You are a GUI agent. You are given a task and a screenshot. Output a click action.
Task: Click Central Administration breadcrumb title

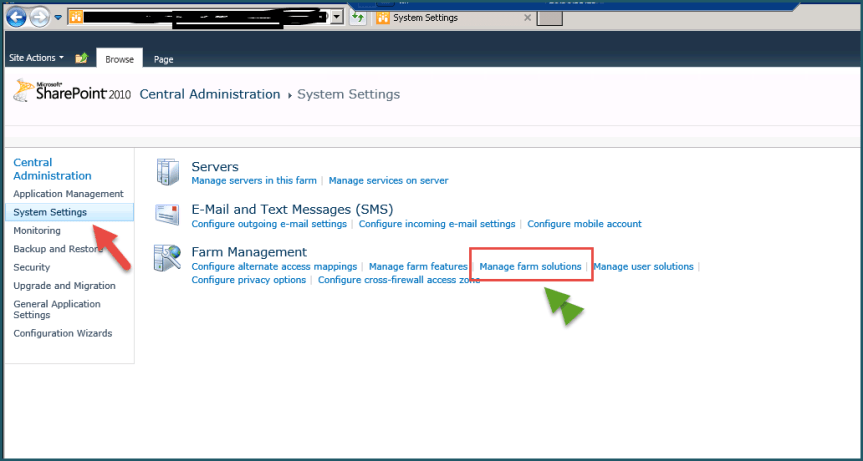(x=210, y=94)
